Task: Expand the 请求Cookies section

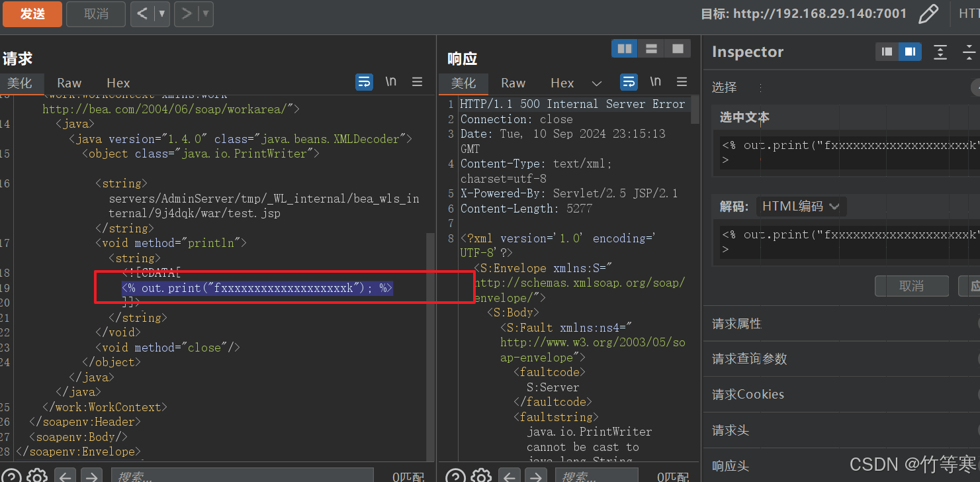Action: 841,395
